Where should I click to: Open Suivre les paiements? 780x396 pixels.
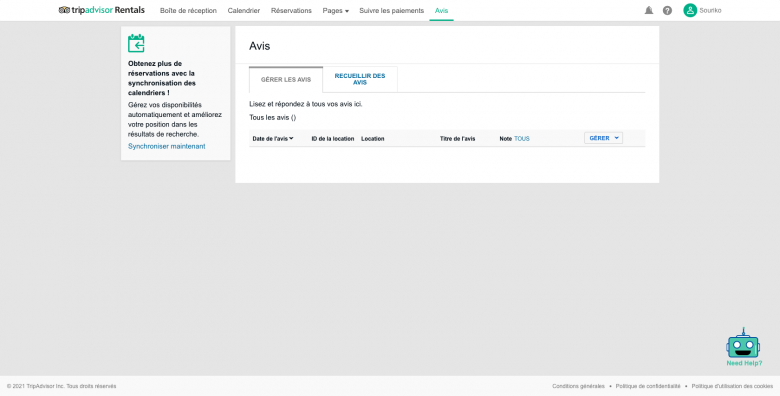pos(391,10)
